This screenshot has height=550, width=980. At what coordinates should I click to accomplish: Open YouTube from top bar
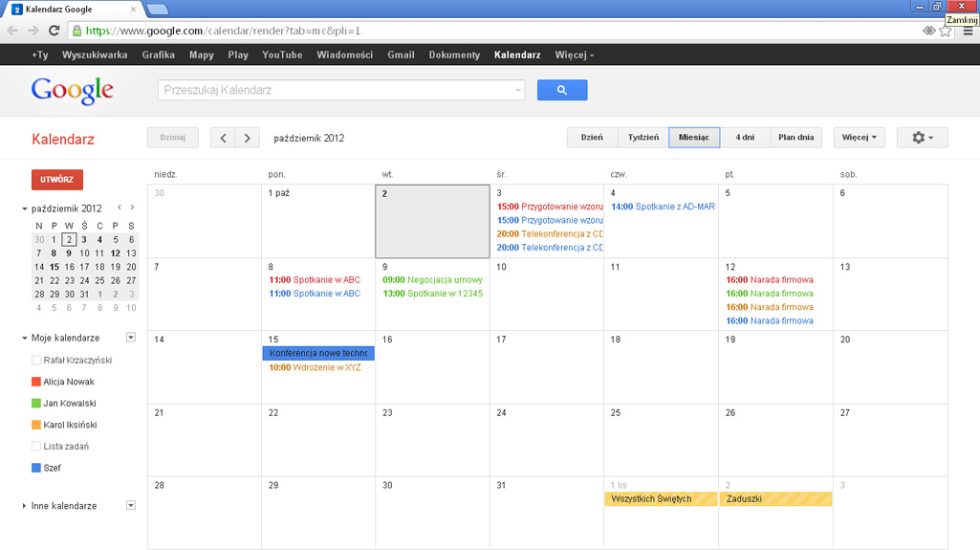[x=282, y=55]
